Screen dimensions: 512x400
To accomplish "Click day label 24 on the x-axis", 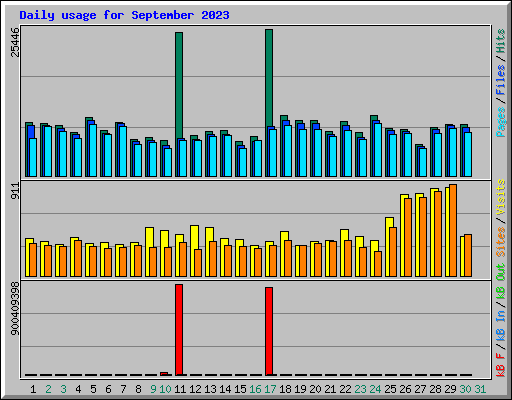I will pos(375,389).
